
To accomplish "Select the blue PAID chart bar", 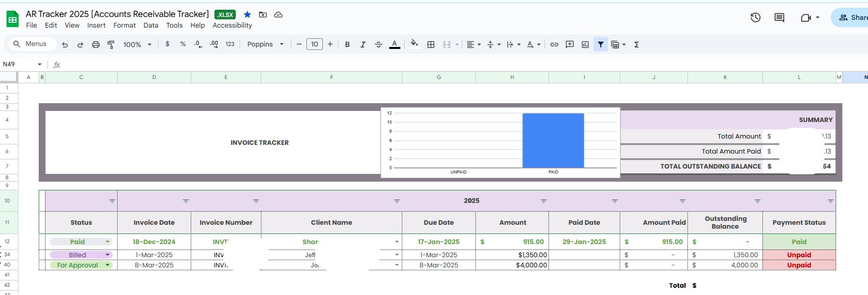I will (553, 140).
